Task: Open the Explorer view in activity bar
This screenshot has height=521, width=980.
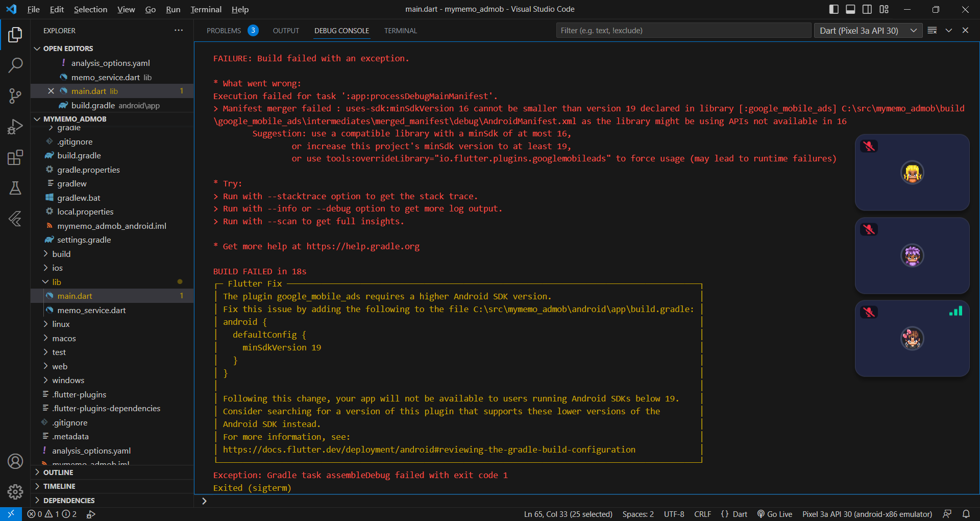Action: [x=15, y=35]
